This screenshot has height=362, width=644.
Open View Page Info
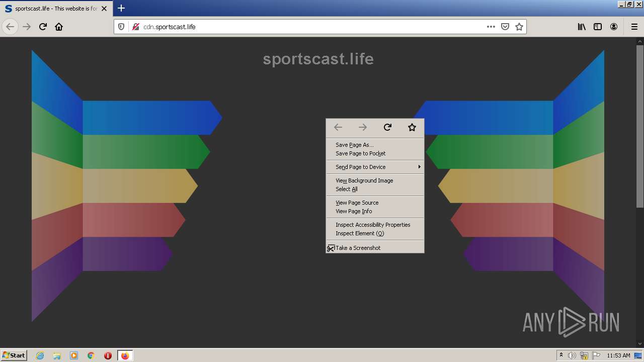coord(375,211)
